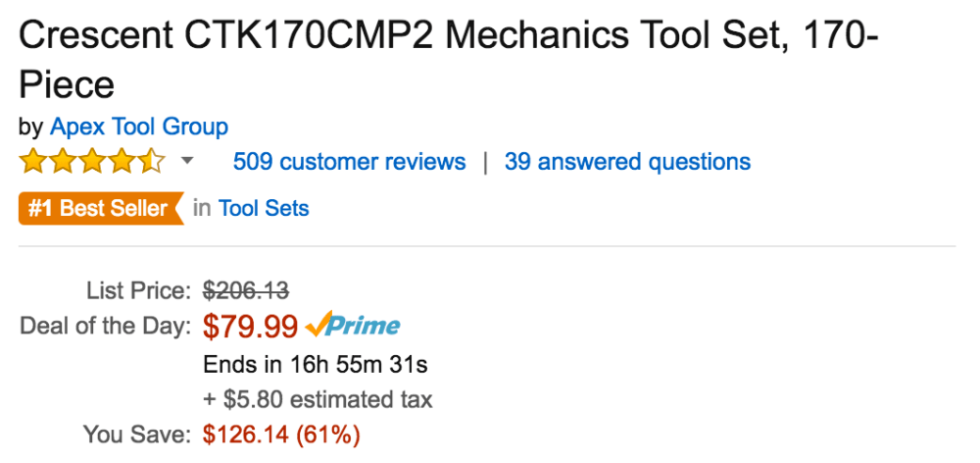Click the star rating icons
The width and height of the screenshot is (980, 463).
[92, 161]
